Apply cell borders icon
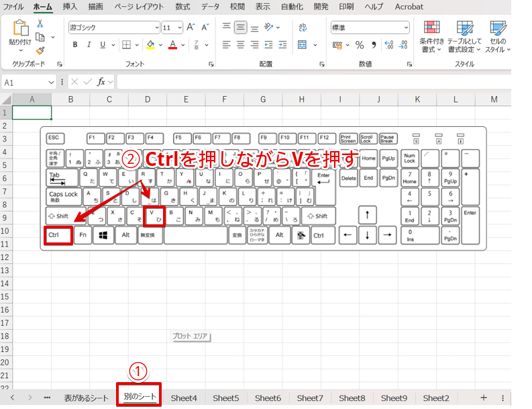The height and width of the screenshot is (409, 532). click(126, 44)
